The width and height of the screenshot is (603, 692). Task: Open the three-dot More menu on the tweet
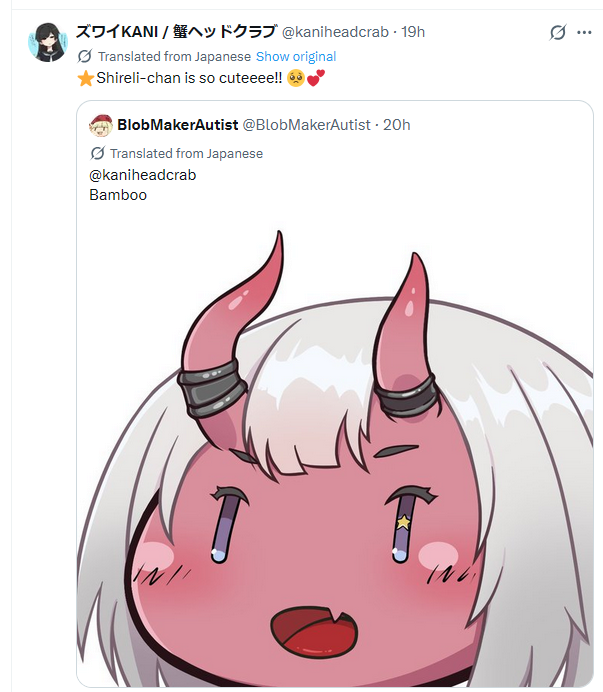584,32
